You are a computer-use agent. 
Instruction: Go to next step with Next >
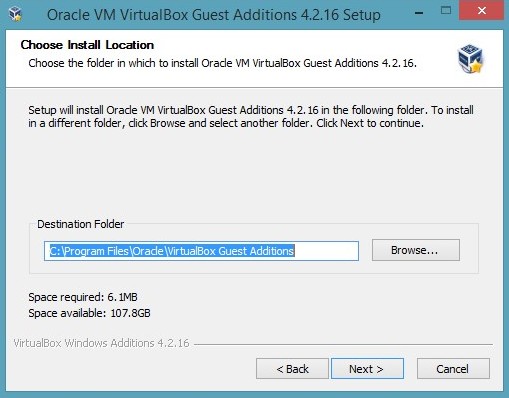[x=367, y=369]
